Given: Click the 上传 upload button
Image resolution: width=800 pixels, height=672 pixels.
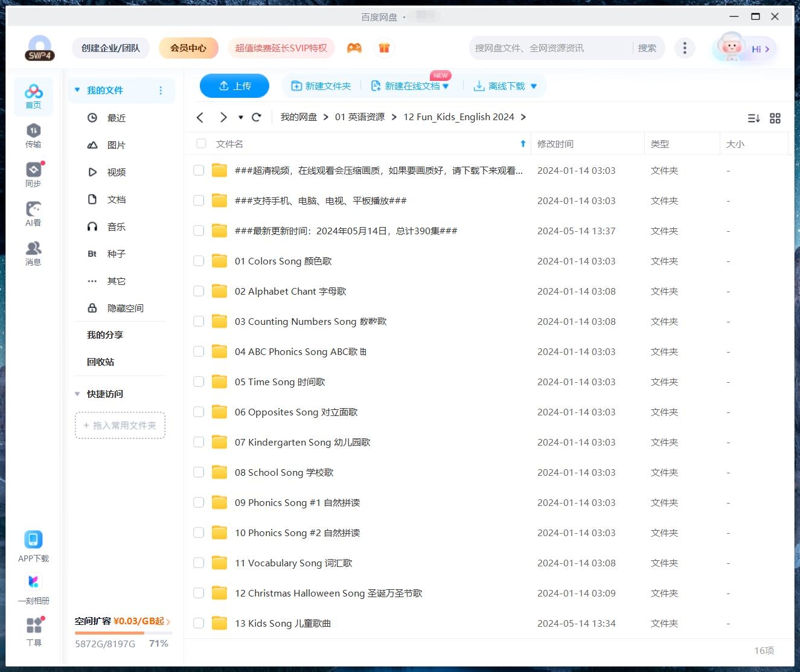Looking at the screenshot, I should (234, 86).
